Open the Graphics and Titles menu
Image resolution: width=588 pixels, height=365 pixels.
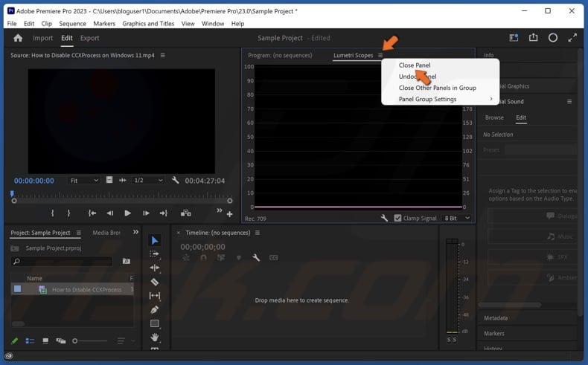(x=148, y=24)
